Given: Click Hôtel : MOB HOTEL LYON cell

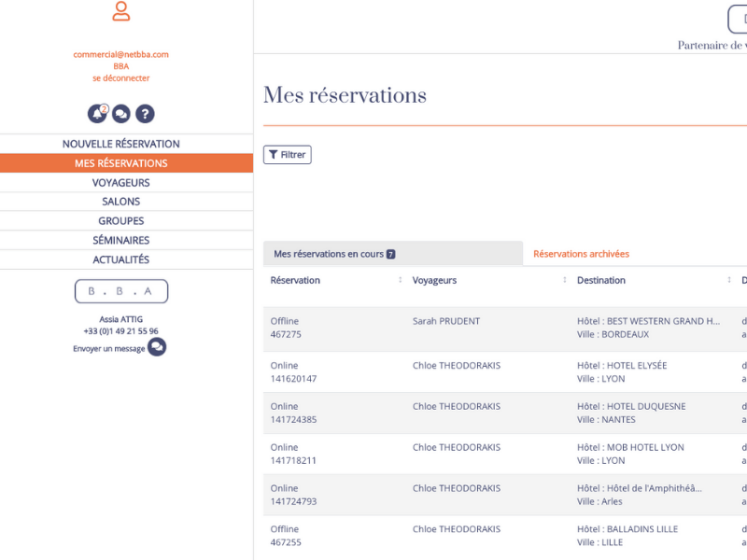Looking at the screenshot, I should pyautogui.click(x=630, y=447).
